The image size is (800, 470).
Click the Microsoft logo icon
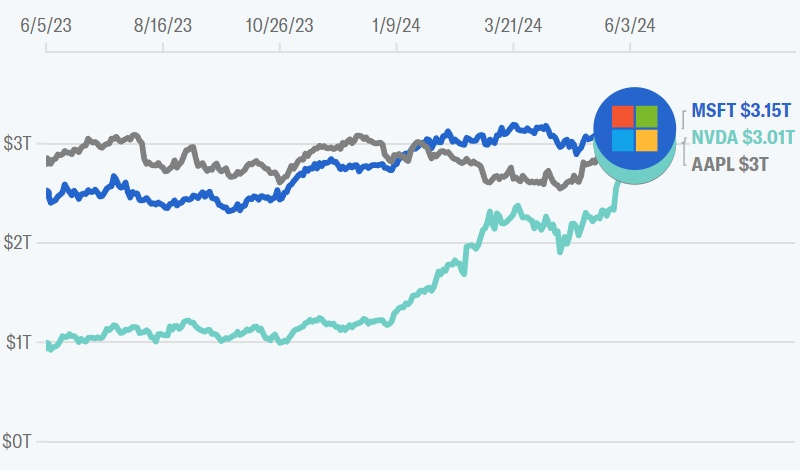click(x=633, y=129)
